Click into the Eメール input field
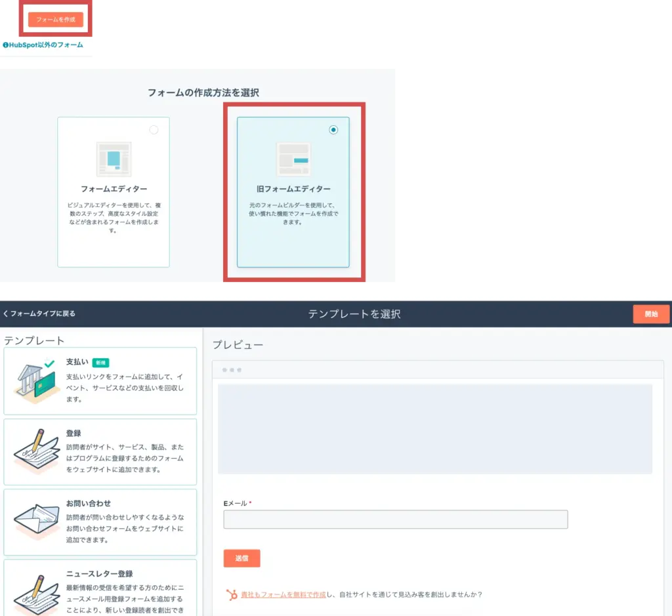 395,520
